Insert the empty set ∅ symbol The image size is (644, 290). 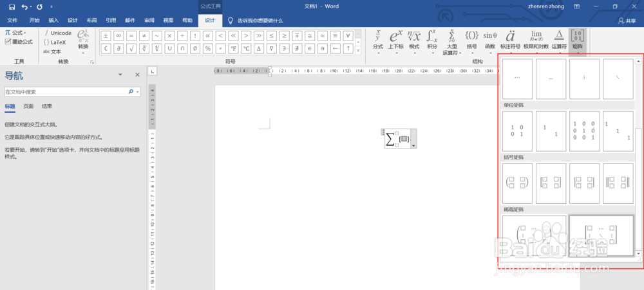coord(196,49)
